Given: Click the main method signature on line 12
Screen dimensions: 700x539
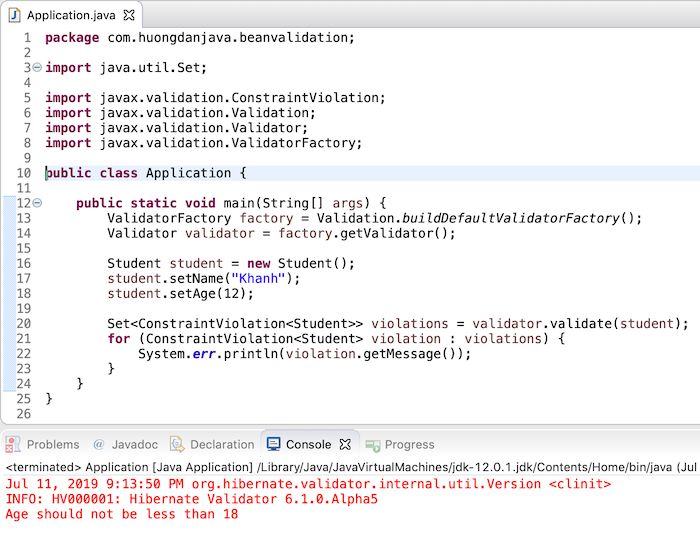Looking at the screenshot, I should (231, 203).
